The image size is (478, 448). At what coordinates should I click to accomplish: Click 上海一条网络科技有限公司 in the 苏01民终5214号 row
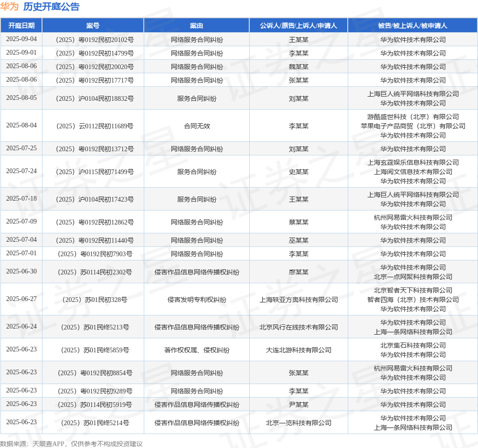click(413, 427)
